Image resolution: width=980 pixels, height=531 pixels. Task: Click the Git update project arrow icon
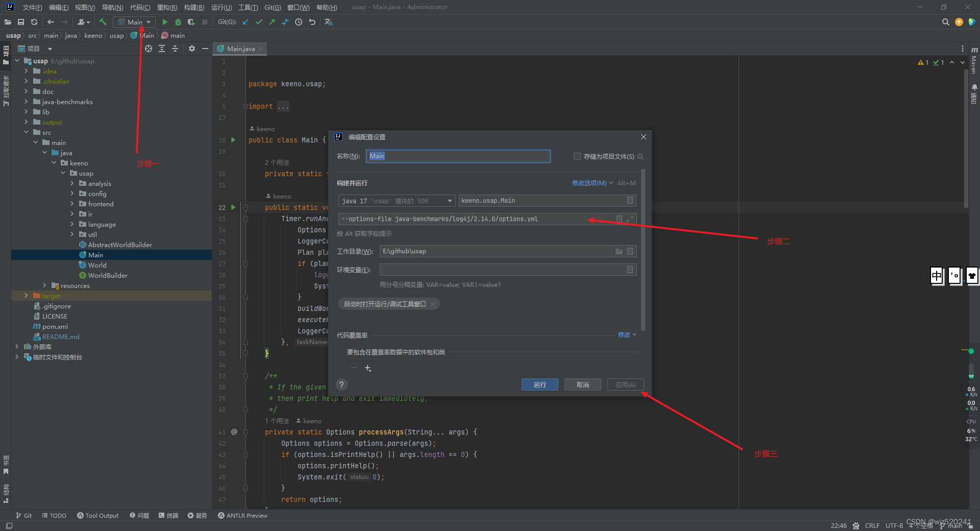246,22
